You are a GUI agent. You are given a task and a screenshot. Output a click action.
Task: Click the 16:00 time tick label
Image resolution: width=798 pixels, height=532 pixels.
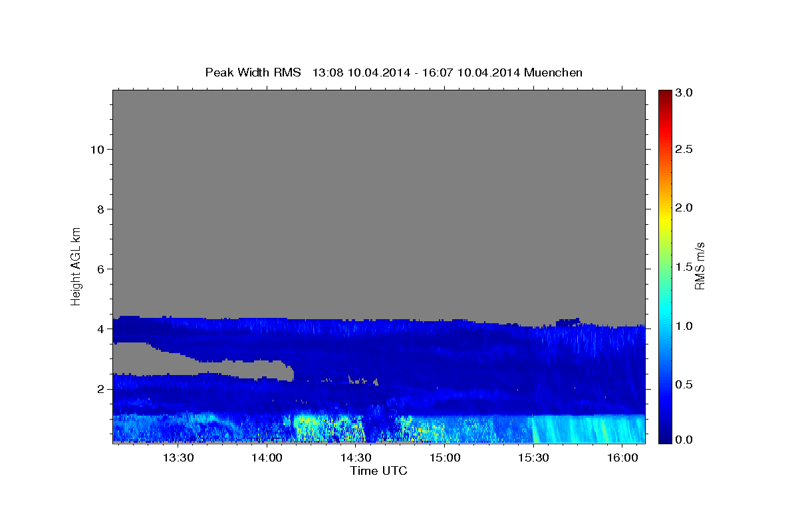pos(622,458)
